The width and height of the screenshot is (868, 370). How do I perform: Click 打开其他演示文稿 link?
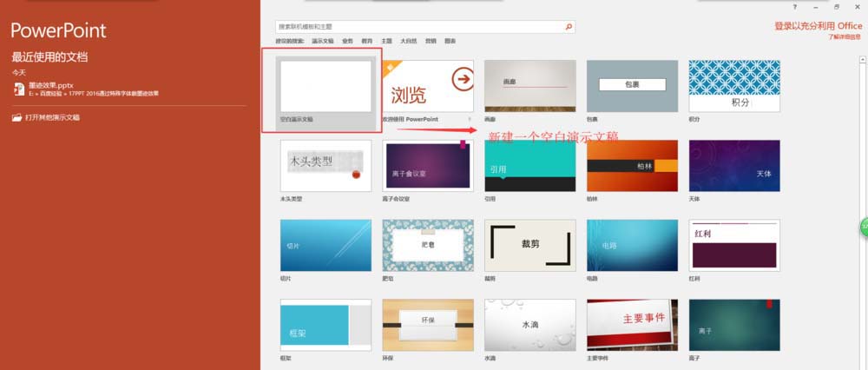(53, 117)
